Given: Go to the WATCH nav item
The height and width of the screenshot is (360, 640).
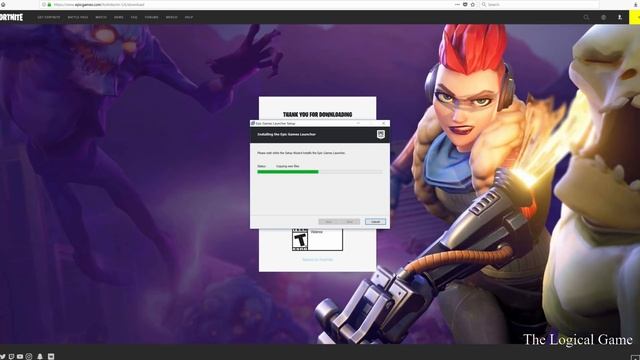Looking at the screenshot, I should pos(101,18).
